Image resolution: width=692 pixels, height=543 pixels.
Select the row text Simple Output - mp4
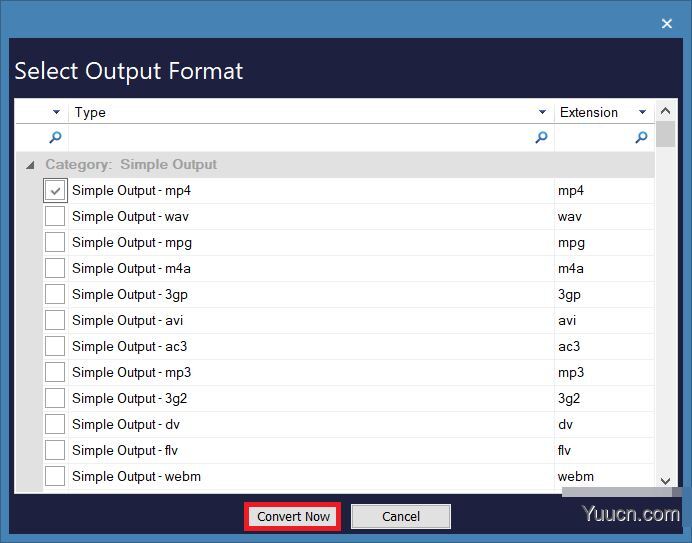click(x=132, y=191)
